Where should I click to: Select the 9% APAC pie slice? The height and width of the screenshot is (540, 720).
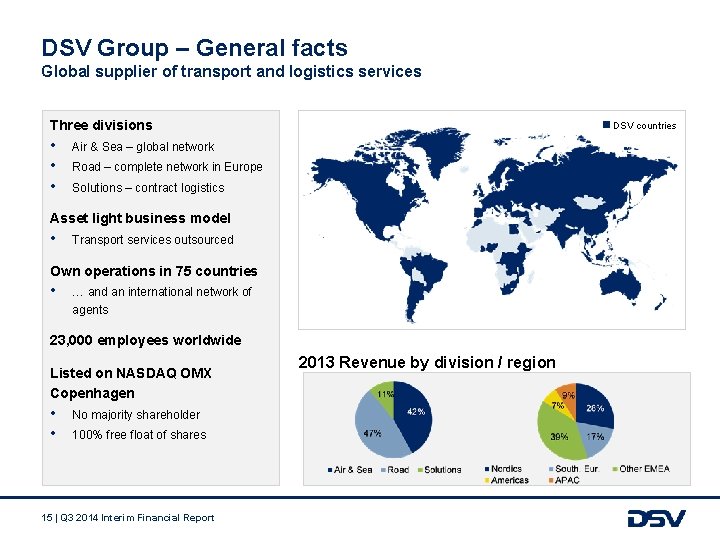tap(568, 396)
